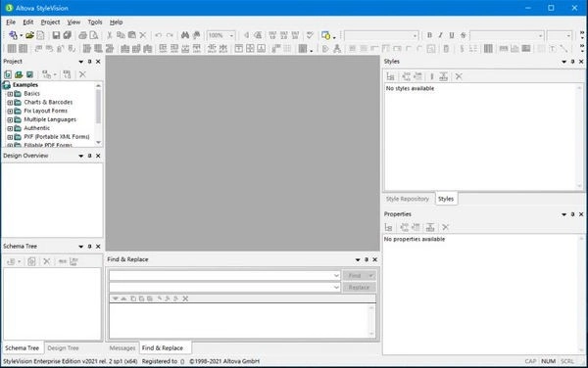Pin the Project panel with pushpin icon
This screenshot has width=588, height=368.
click(x=89, y=62)
